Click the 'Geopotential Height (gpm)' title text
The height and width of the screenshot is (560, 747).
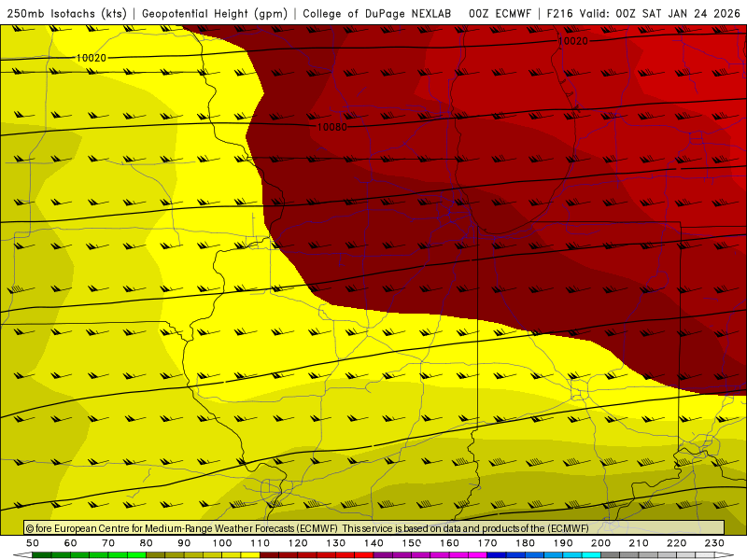tap(215, 13)
